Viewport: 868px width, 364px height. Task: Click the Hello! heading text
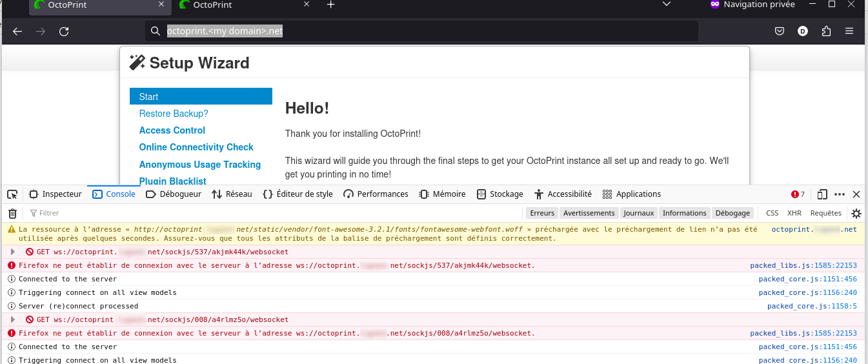(x=307, y=108)
